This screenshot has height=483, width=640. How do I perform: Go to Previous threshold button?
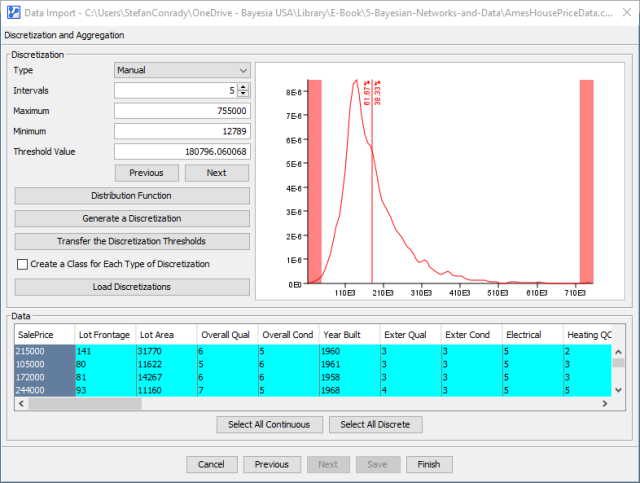point(147,173)
